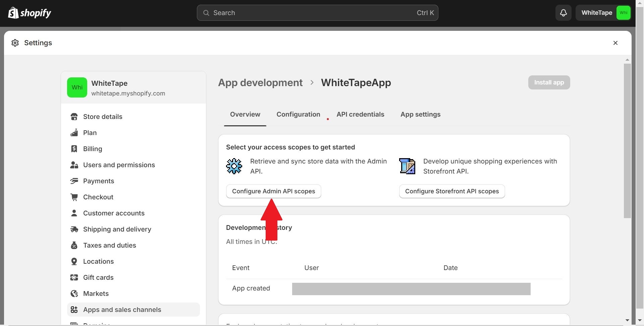The height and width of the screenshot is (326, 644).
Task: Click the Payments icon in sidebar
Action: (74, 181)
